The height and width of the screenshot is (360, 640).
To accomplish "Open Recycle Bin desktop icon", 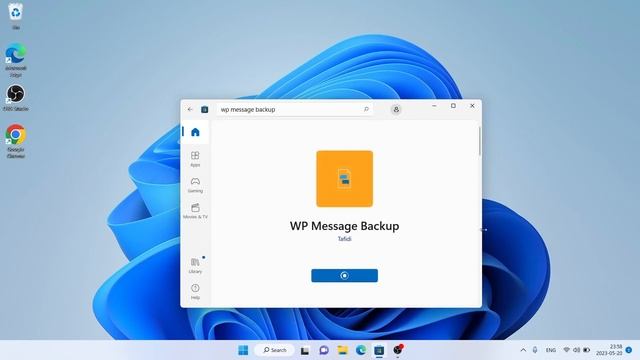I will pyautogui.click(x=16, y=16).
